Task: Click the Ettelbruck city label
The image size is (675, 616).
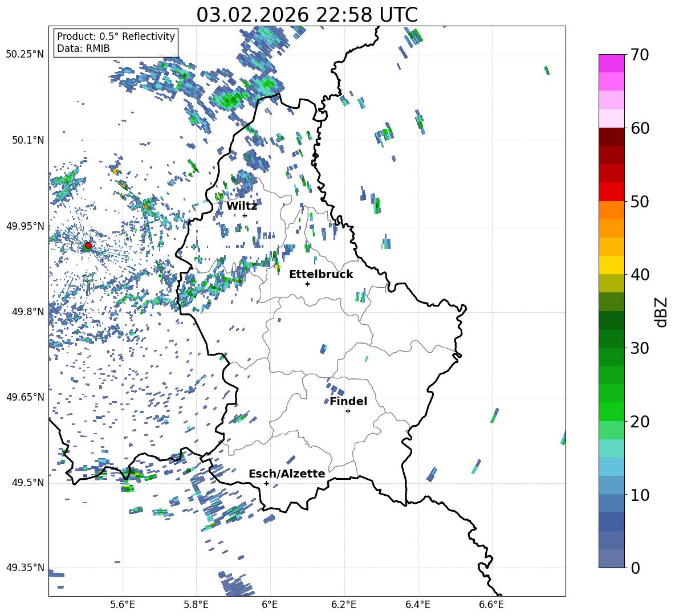Action: pos(321,275)
